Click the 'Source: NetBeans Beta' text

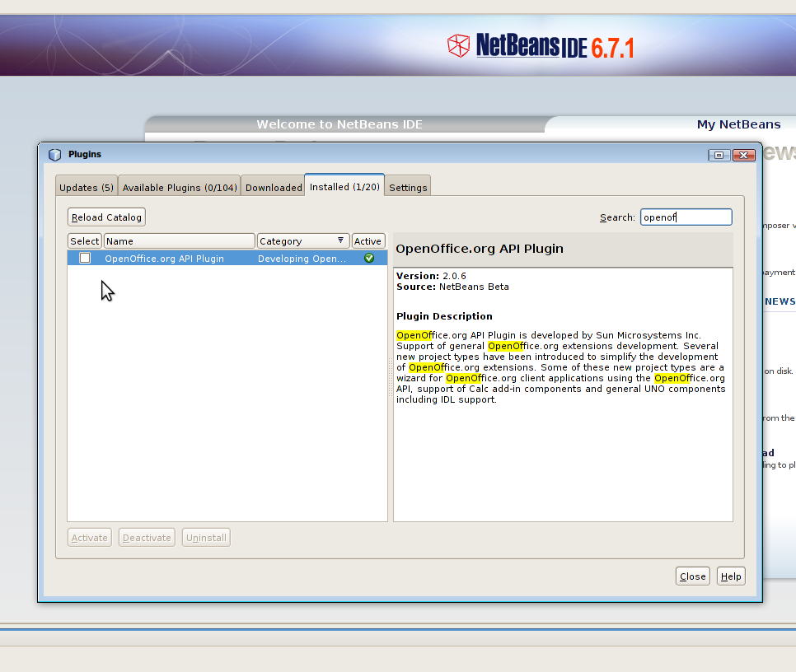point(452,287)
